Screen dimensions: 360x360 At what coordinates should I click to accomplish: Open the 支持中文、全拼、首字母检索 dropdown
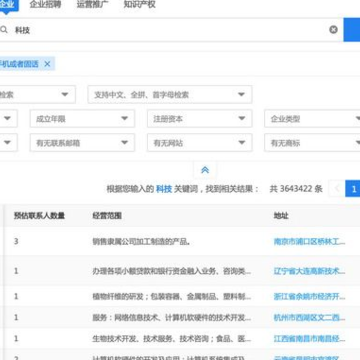click(x=170, y=95)
